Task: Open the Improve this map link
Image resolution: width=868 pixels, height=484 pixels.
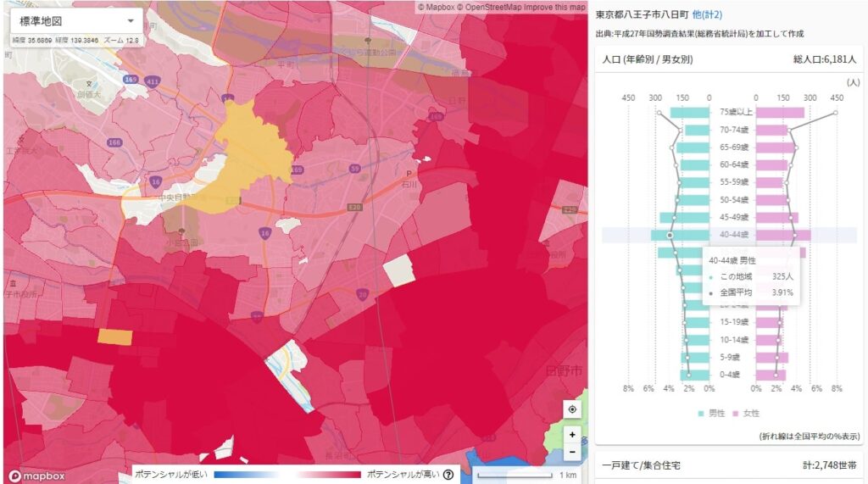Action: pyautogui.click(x=554, y=7)
